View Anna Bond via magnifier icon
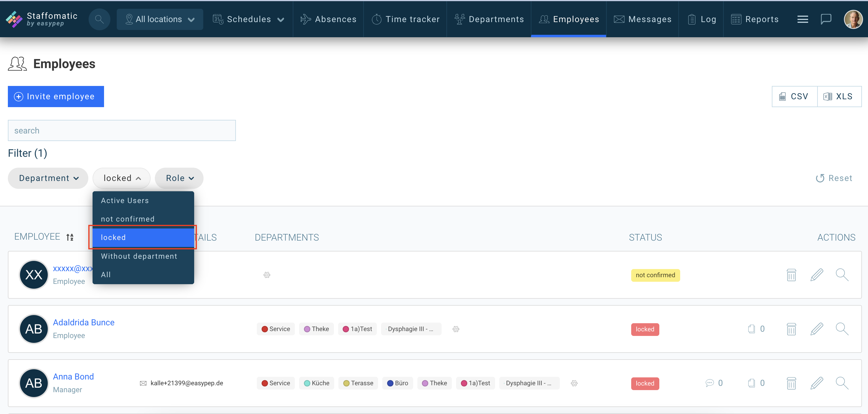The width and height of the screenshot is (868, 414). click(x=842, y=383)
